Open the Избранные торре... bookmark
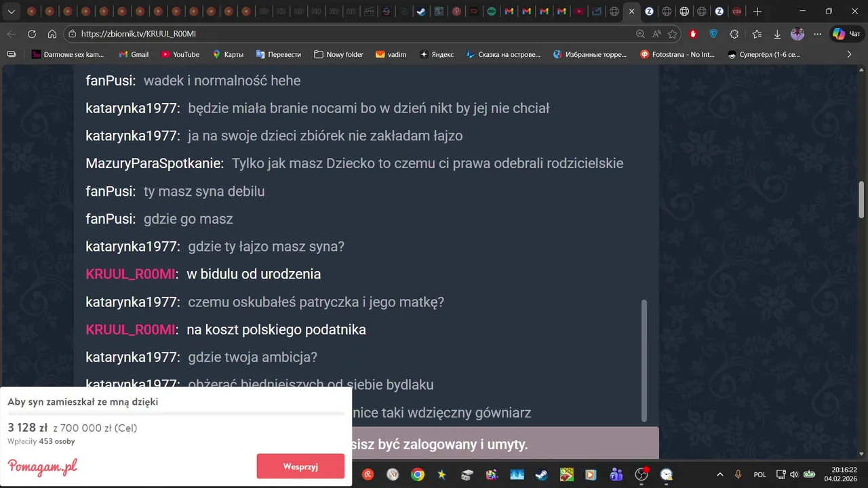Viewport: 868px width, 488px height. pyautogui.click(x=590, y=54)
